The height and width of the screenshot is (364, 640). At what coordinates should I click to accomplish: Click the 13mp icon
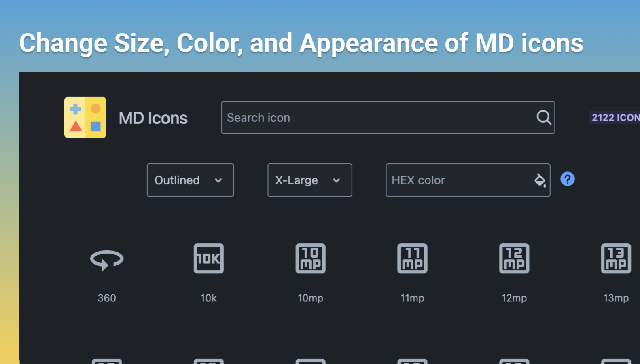(x=616, y=258)
